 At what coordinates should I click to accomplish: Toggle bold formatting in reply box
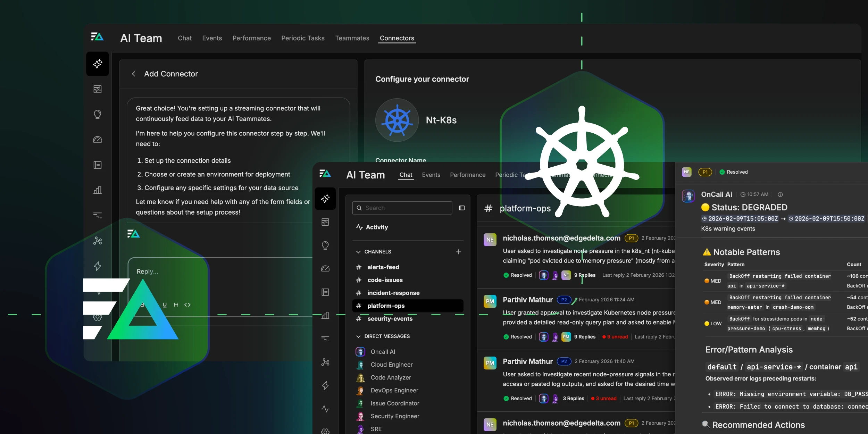[142, 304]
